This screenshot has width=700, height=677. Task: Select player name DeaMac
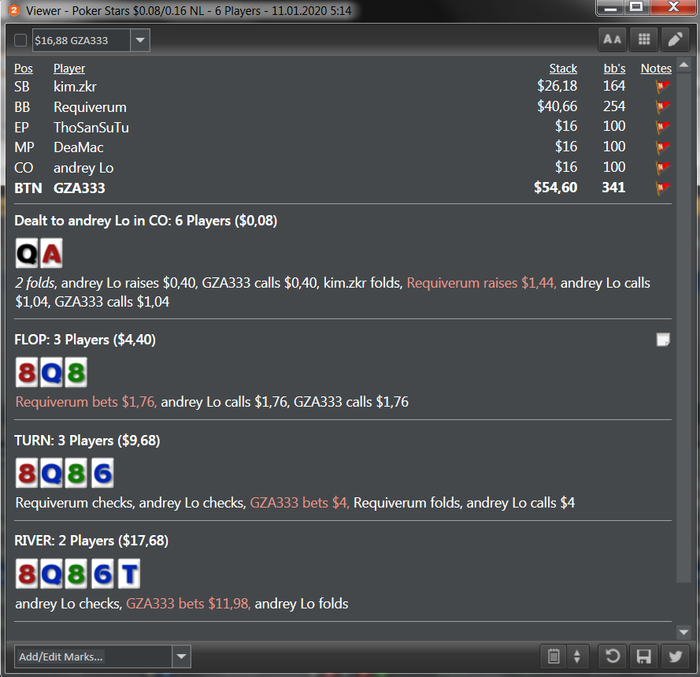coord(79,147)
